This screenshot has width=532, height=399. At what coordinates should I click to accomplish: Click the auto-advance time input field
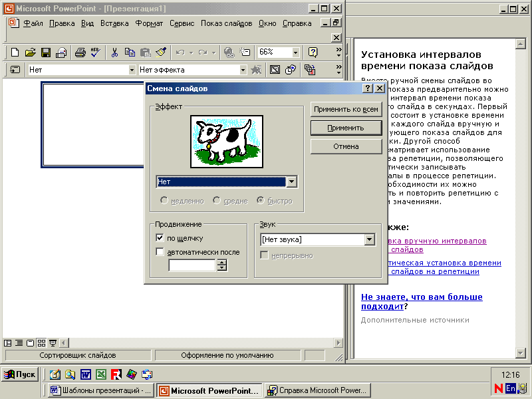(192, 265)
